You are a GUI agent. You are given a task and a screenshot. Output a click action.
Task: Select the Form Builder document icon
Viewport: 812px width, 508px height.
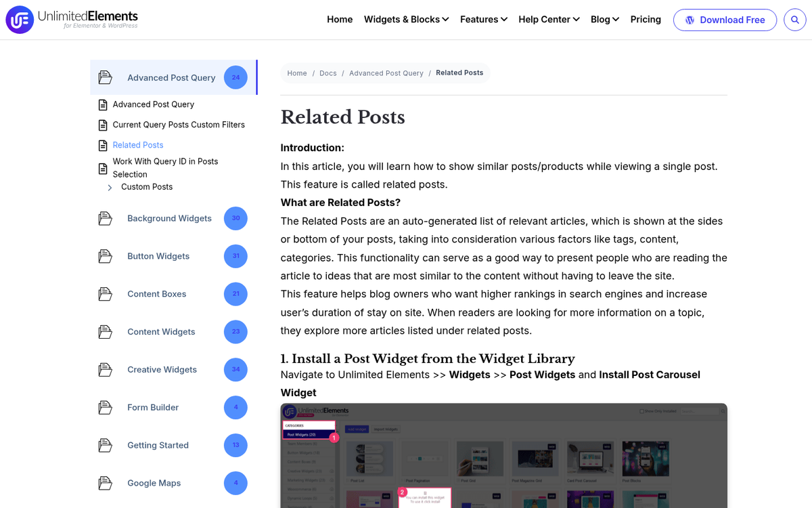(x=106, y=407)
